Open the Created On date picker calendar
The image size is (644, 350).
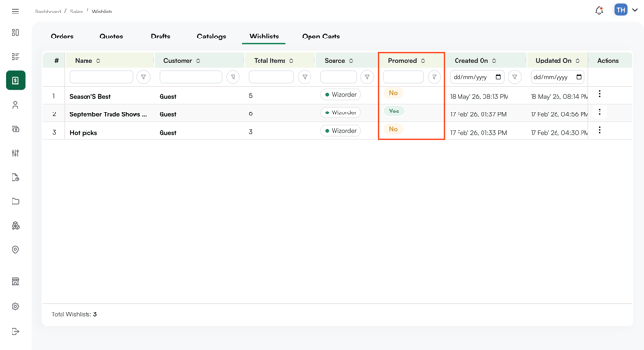[498, 77]
